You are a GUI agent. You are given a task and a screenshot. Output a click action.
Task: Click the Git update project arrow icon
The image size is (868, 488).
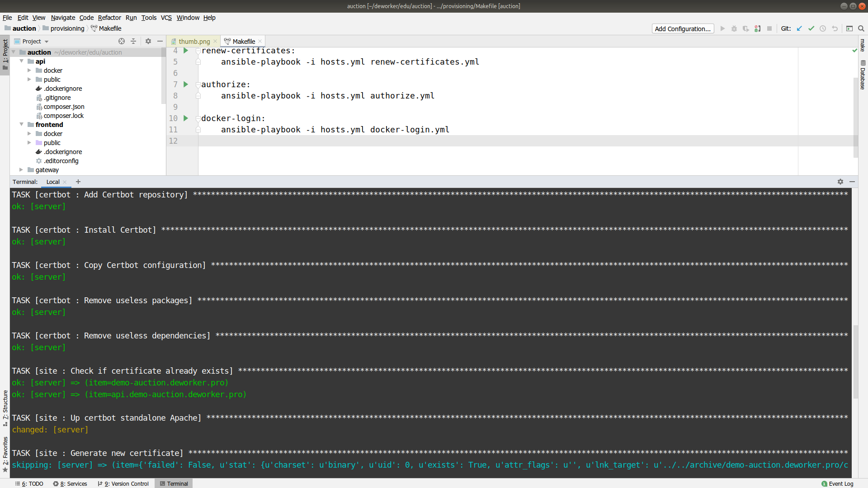(799, 28)
